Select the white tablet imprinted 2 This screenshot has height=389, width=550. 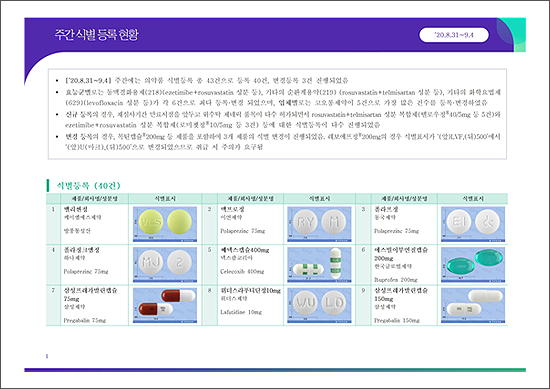[179, 262]
